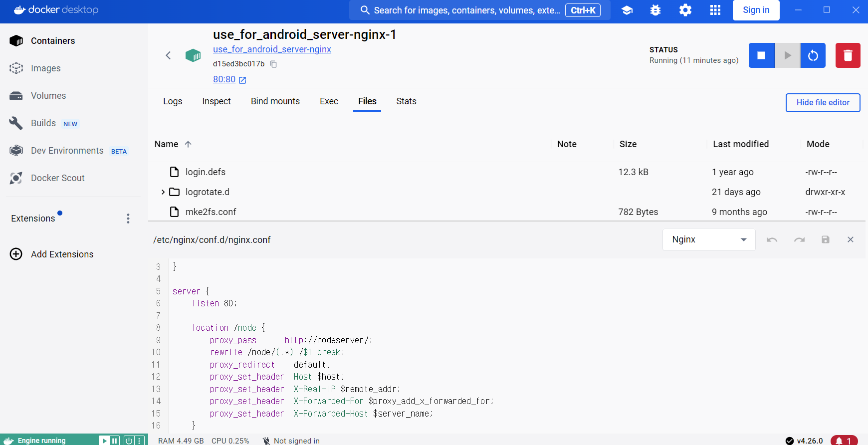Click the Size column header
The image size is (868, 445).
[628, 144]
